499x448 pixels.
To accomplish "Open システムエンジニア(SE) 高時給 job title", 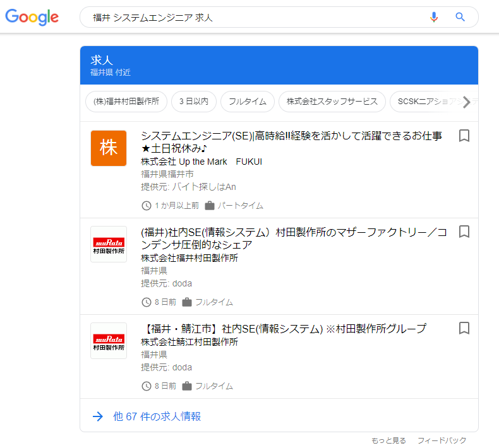I will 291,142.
